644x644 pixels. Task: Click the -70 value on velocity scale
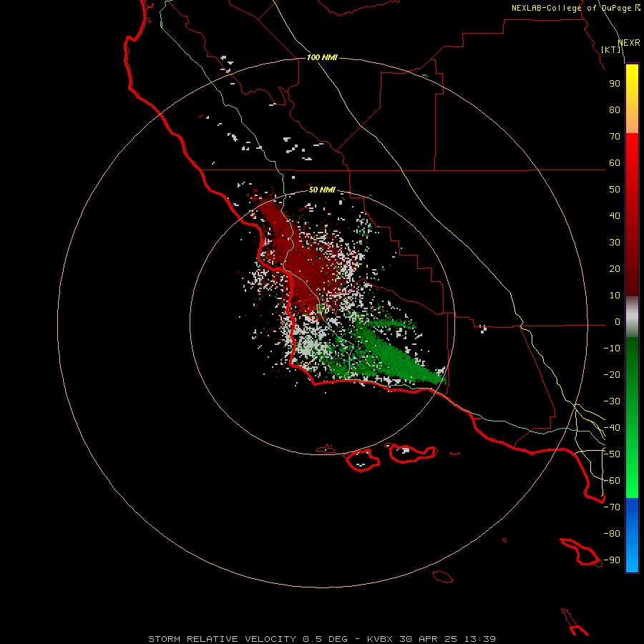(612, 507)
